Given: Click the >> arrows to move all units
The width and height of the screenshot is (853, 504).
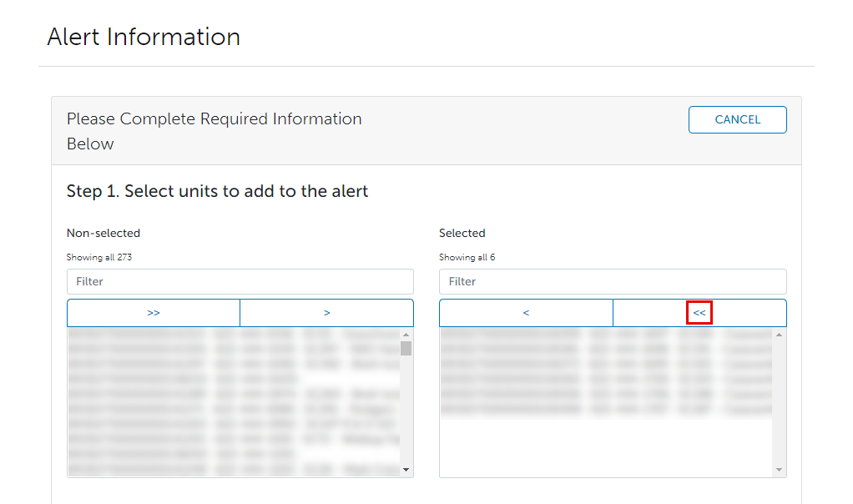Looking at the screenshot, I should tap(153, 312).
